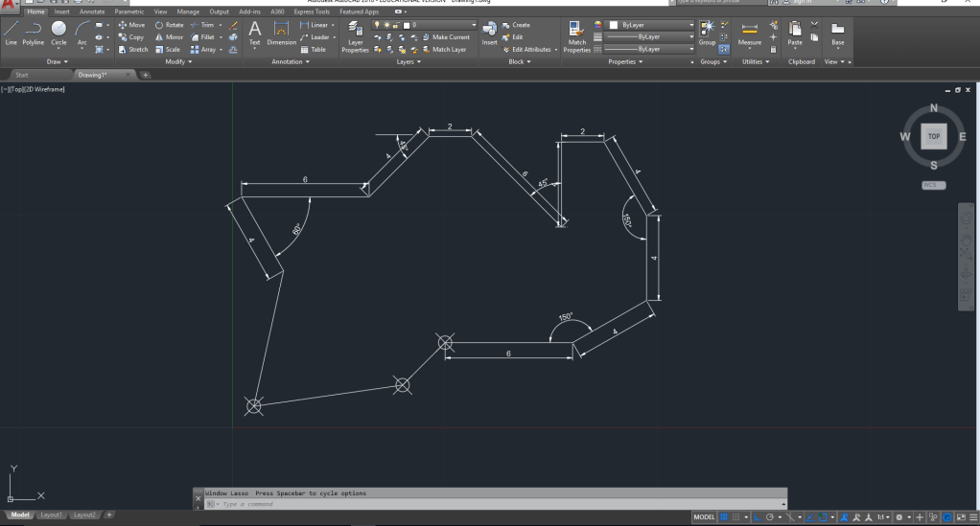Click the Match Properties icon
980x526 pixels.
[576, 34]
